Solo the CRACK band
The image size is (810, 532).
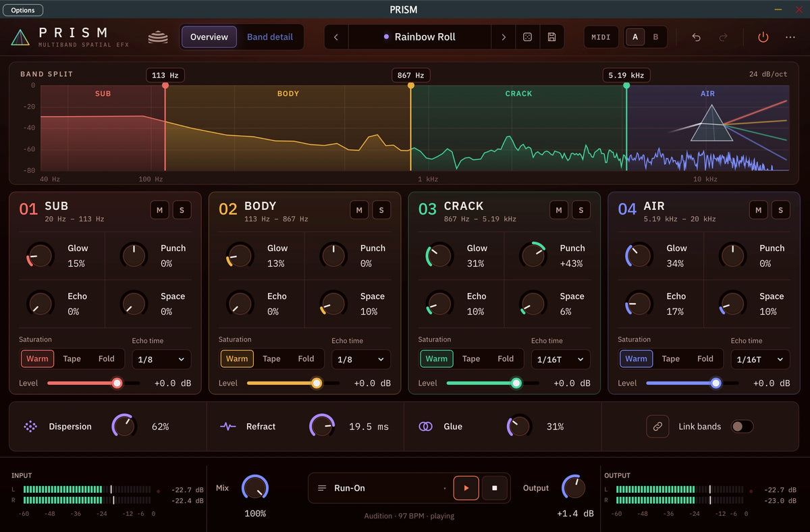pyautogui.click(x=581, y=210)
